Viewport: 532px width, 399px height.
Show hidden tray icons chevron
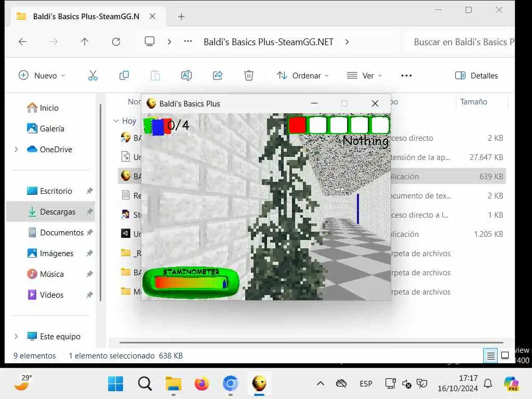[x=320, y=384]
